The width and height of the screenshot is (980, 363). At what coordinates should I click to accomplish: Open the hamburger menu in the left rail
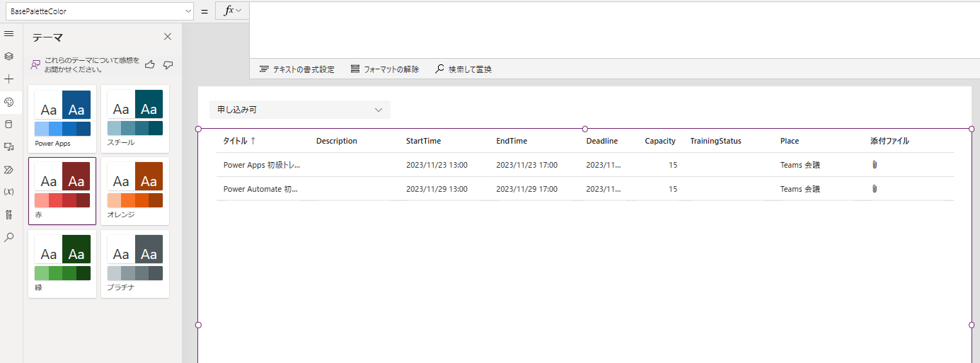click(8, 34)
